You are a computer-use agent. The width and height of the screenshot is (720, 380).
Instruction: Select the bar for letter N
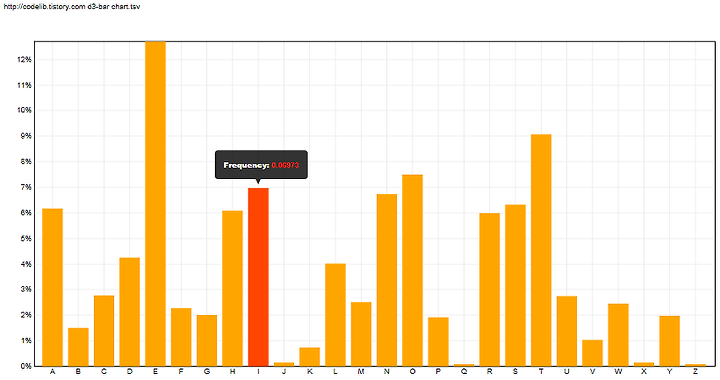[x=387, y=280]
